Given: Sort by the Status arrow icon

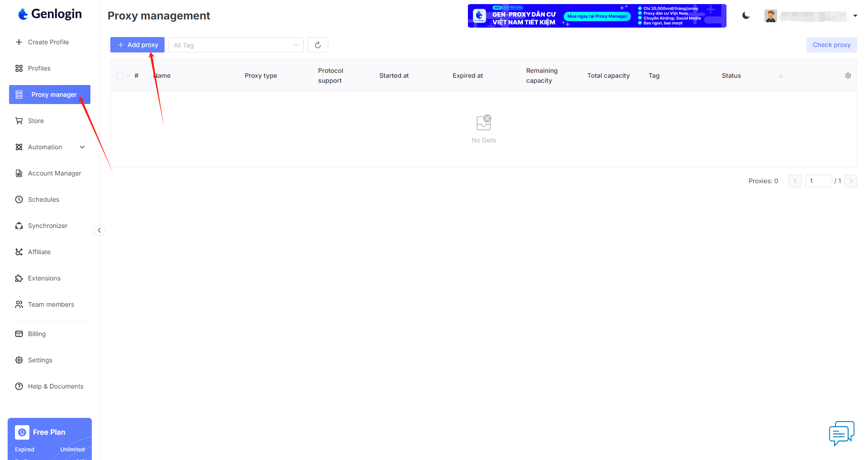Looking at the screenshot, I should [x=781, y=76].
